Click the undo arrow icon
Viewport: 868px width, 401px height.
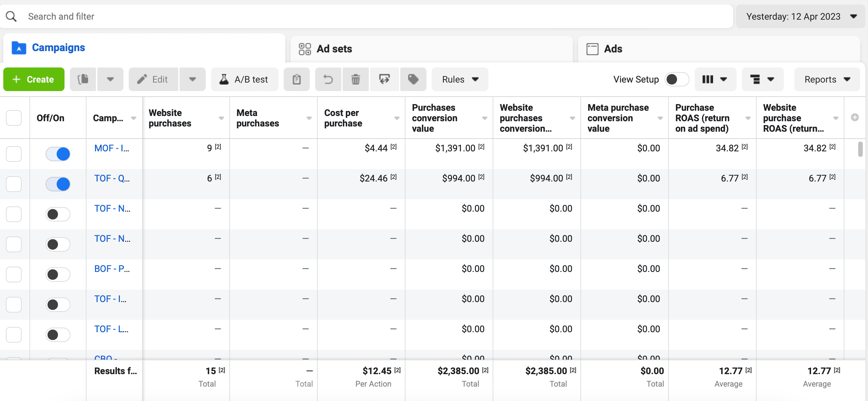[328, 80]
